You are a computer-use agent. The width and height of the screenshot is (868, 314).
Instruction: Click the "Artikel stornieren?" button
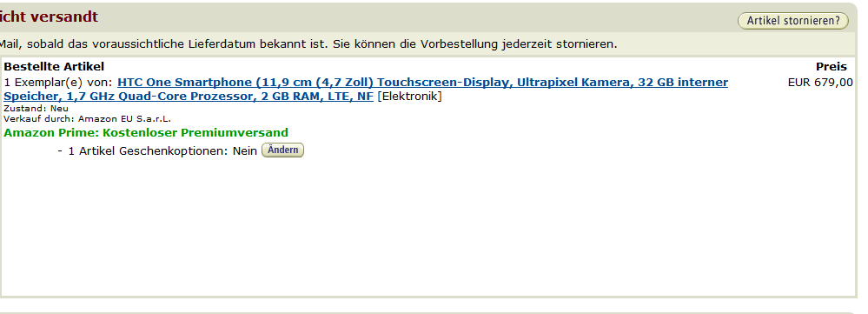tap(792, 21)
